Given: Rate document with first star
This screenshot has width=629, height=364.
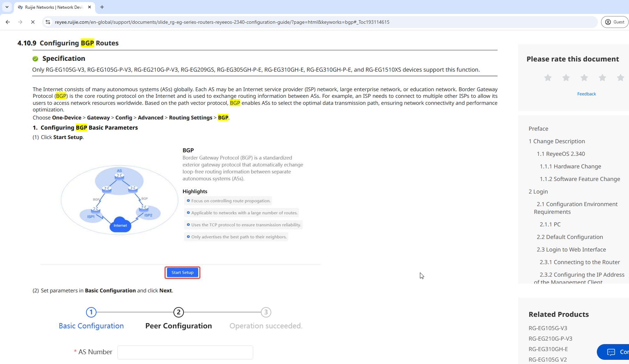Looking at the screenshot, I should 548,78.
